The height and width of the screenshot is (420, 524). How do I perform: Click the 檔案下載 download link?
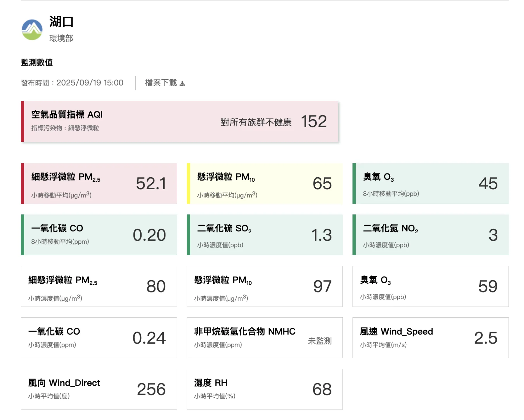point(160,83)
